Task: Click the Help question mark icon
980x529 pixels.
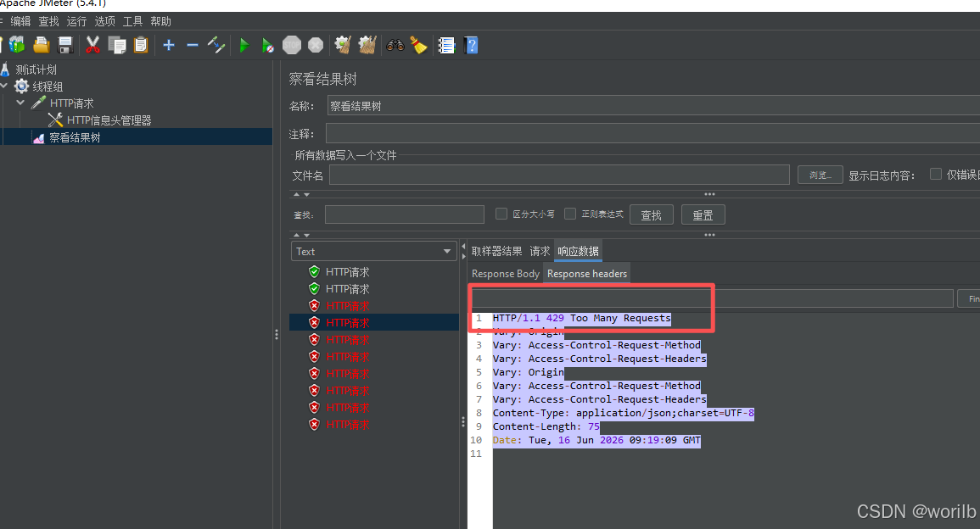Action: click(x=471, y=45)
